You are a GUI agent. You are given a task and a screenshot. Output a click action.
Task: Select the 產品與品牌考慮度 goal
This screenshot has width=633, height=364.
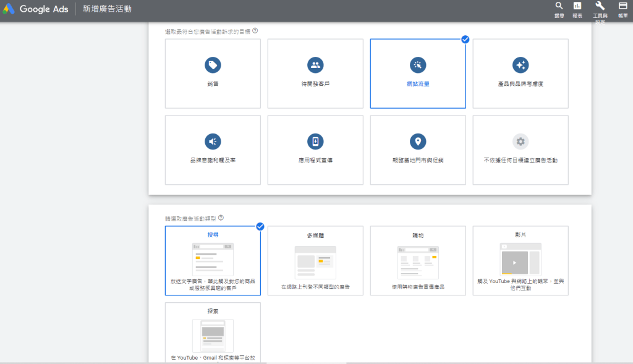click(x=520, y=73)
